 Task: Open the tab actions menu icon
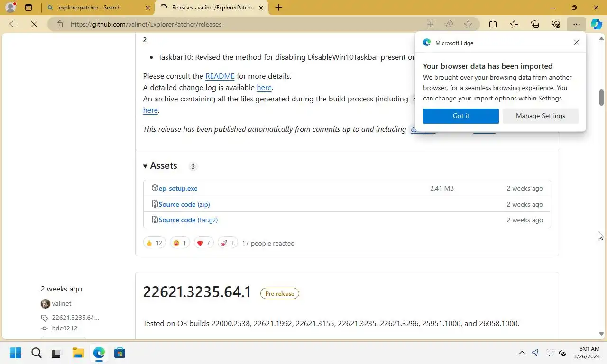tap(28, 8)
